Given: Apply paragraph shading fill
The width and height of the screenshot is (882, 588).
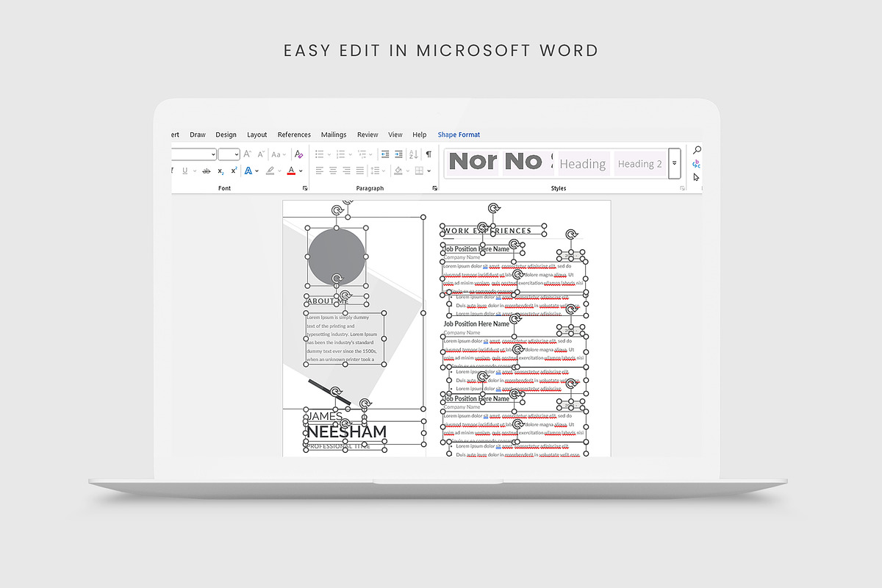Looking at the screenshot, I should pos(398,171).
